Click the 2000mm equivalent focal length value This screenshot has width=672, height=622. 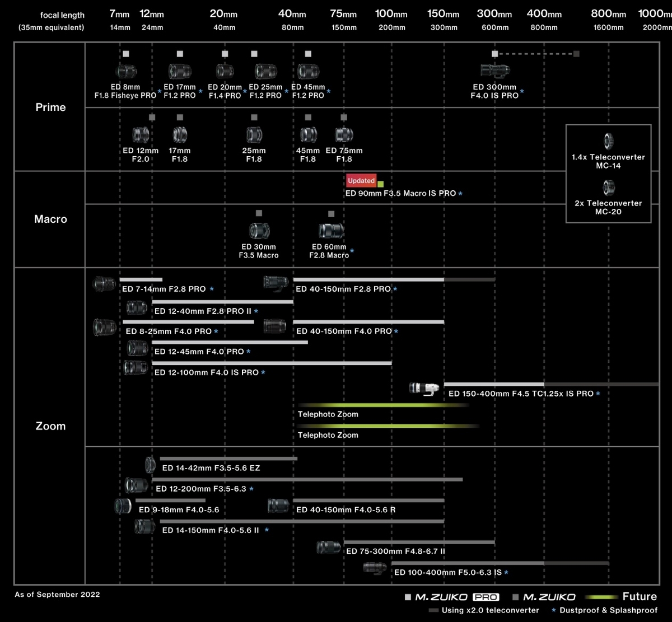[657, 27]
